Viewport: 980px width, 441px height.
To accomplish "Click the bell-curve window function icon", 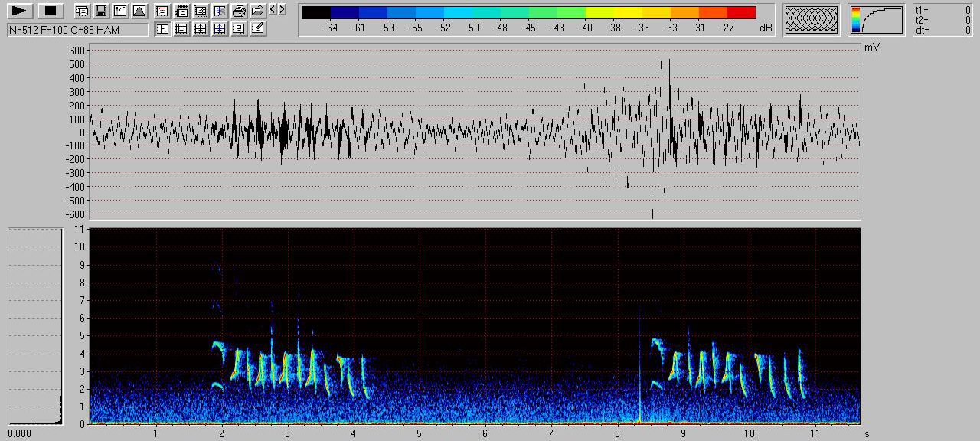I will [x=139, y=11].
